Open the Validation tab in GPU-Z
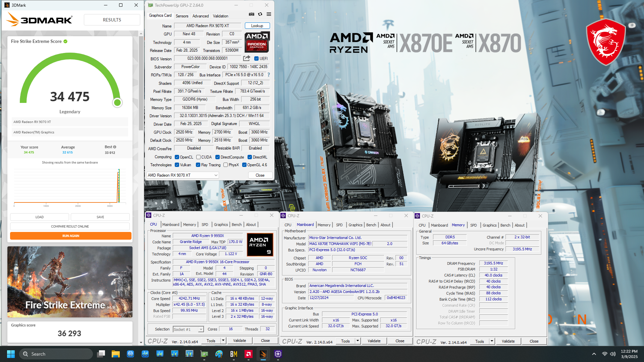 click(x=220, y=16)
